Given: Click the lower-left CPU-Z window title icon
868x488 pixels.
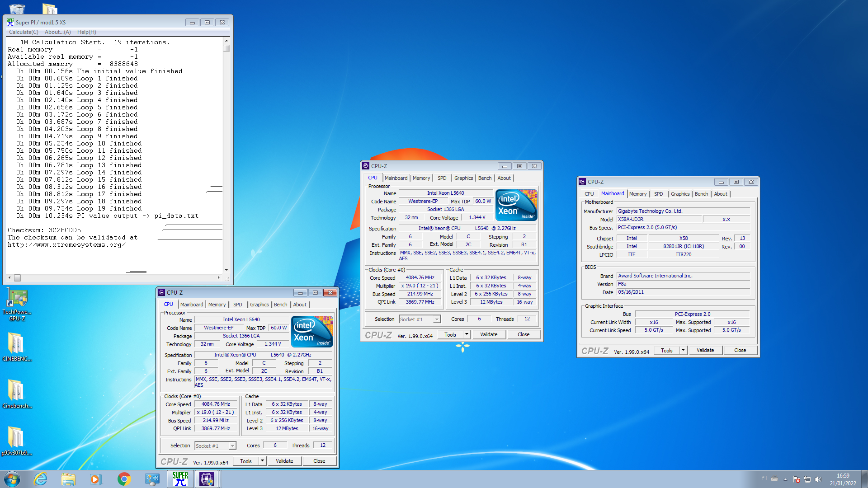Looking at the screenshot, I should coord(161,292).
